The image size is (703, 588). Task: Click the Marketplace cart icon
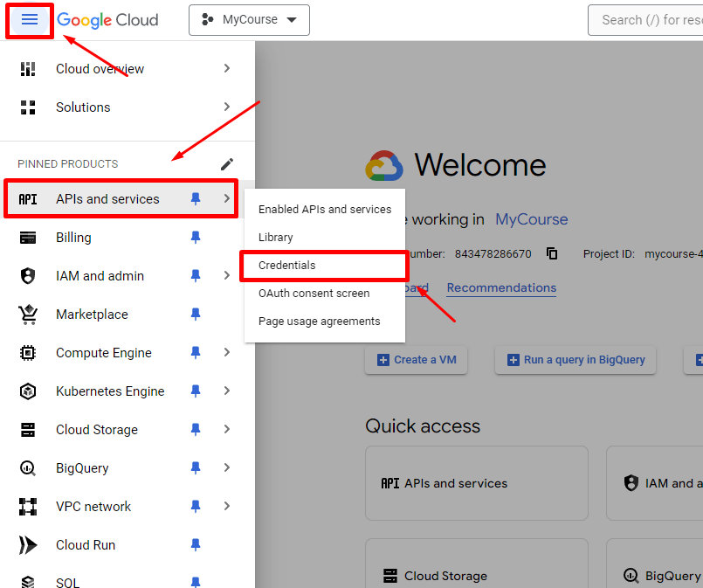click(28, 315)
